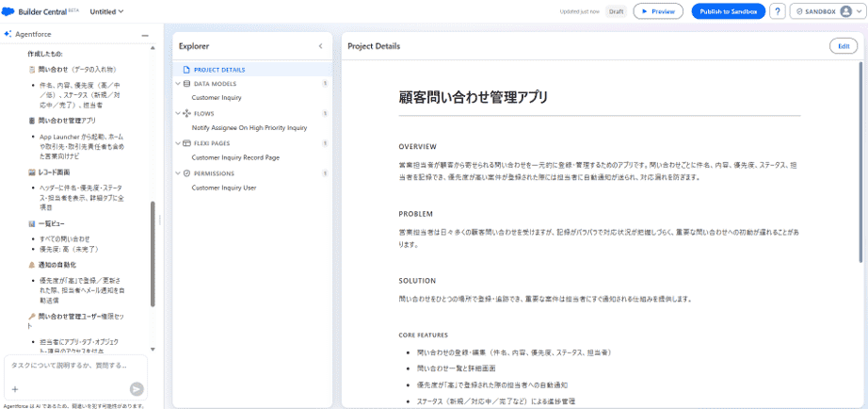Click the chat message input field
This screenshot has height=409, width=868.
click(75, 367)
